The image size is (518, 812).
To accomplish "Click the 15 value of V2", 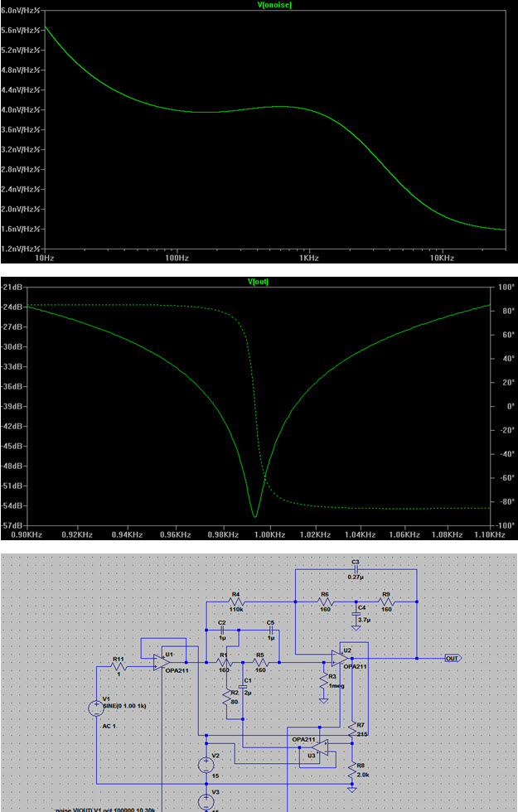I will 215,776.
